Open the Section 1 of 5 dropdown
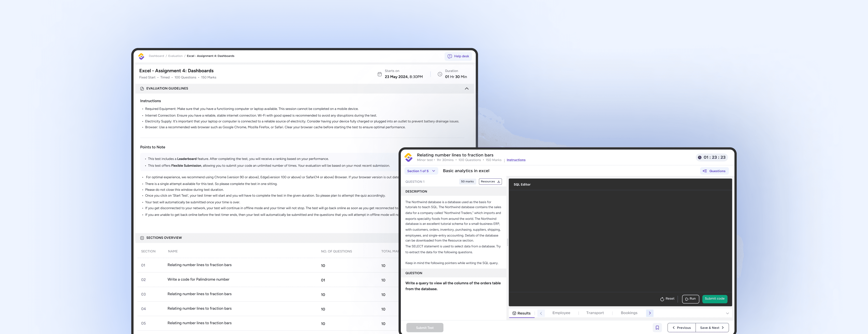The width and height of the screenshot is (868, 334). pos(421,171)
